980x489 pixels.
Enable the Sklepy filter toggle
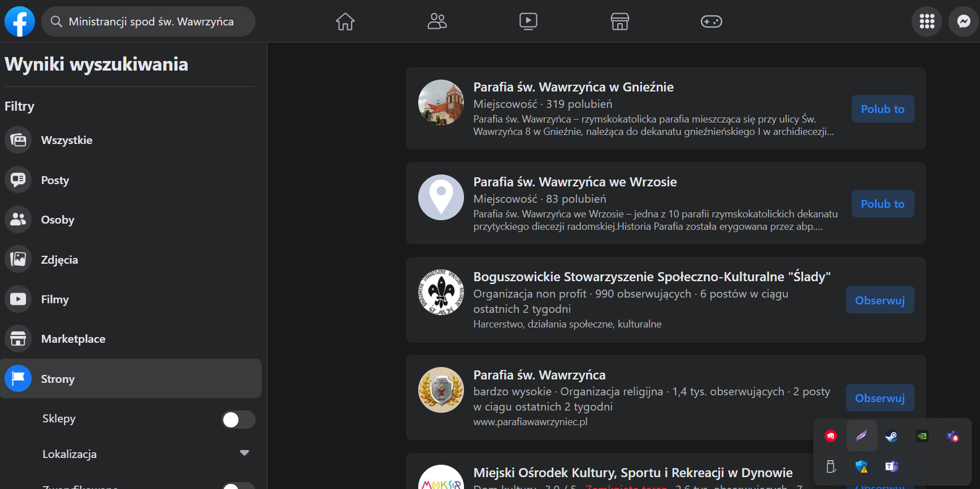pyautogui.click(x=238, y=420)
